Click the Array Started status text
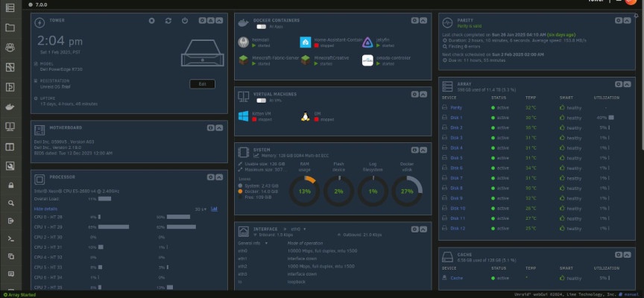The image size is (644, 298). pos(20,295)
